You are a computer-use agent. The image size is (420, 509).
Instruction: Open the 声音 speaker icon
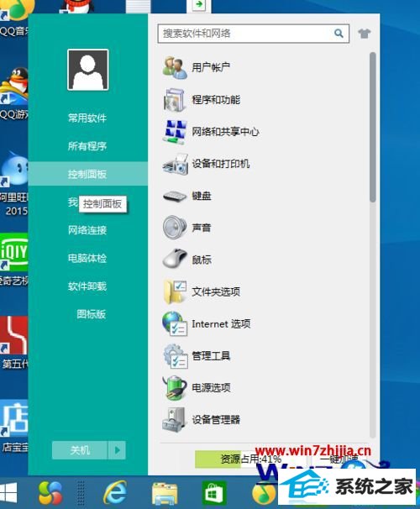[x=175, y=228]
